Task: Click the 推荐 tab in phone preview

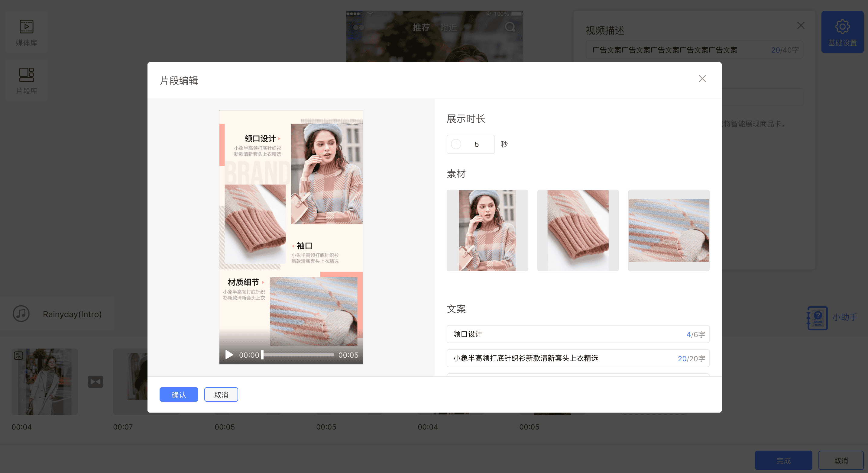Action: pos(421,27)
